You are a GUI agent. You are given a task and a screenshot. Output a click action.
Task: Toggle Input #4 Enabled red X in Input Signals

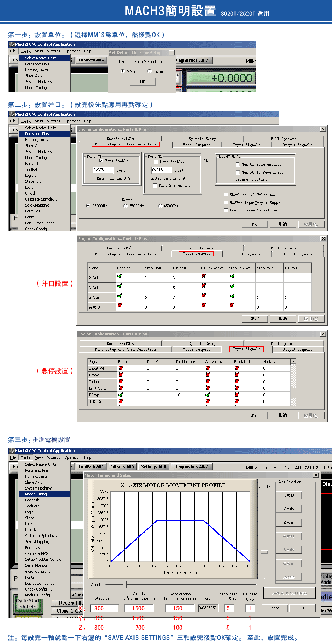[x=121, y=368]
